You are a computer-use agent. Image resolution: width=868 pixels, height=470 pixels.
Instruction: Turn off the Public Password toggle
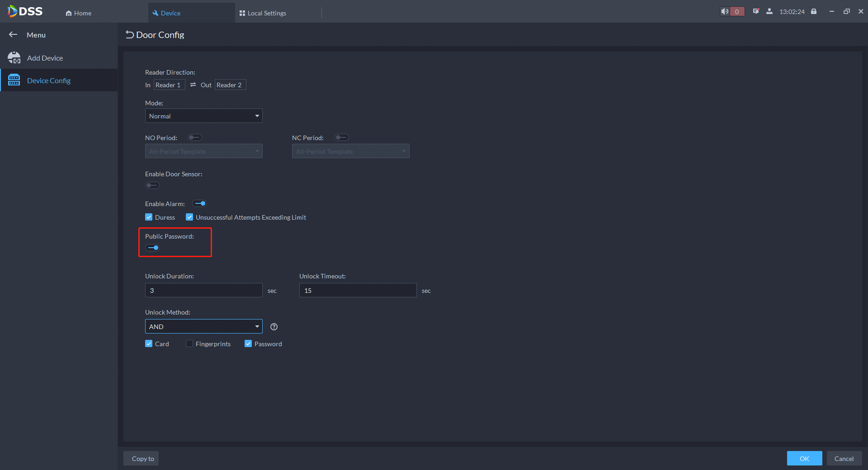coord(153,248)
